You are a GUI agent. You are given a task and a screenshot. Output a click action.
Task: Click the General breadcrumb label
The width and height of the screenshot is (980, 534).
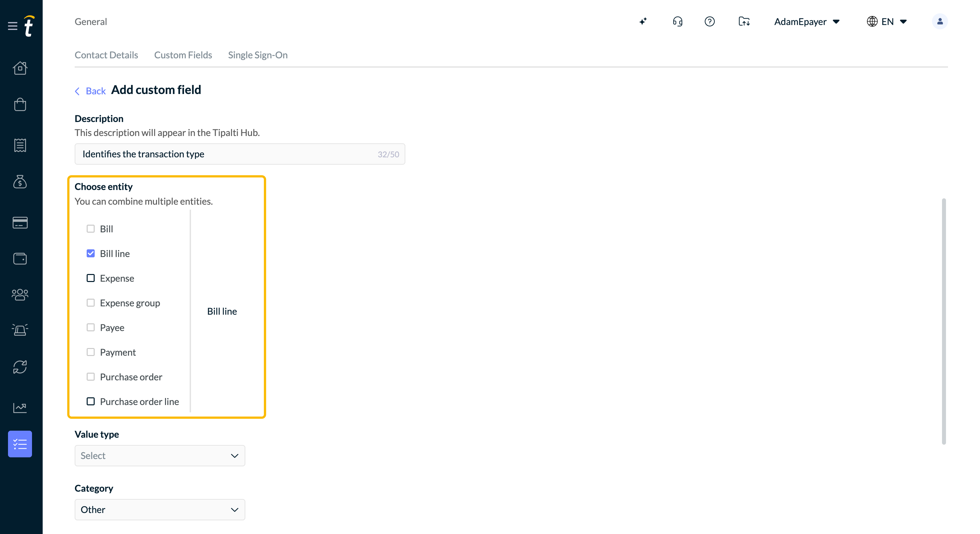(x=91, y=21)
